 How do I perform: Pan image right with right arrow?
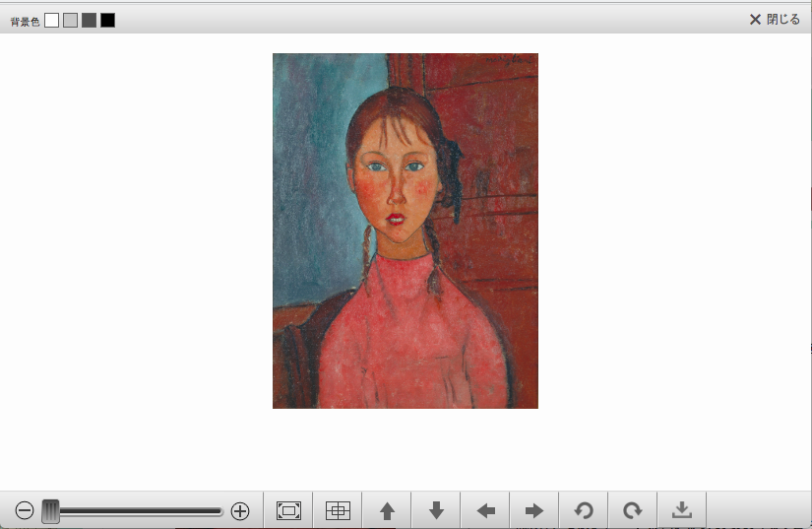534,511
